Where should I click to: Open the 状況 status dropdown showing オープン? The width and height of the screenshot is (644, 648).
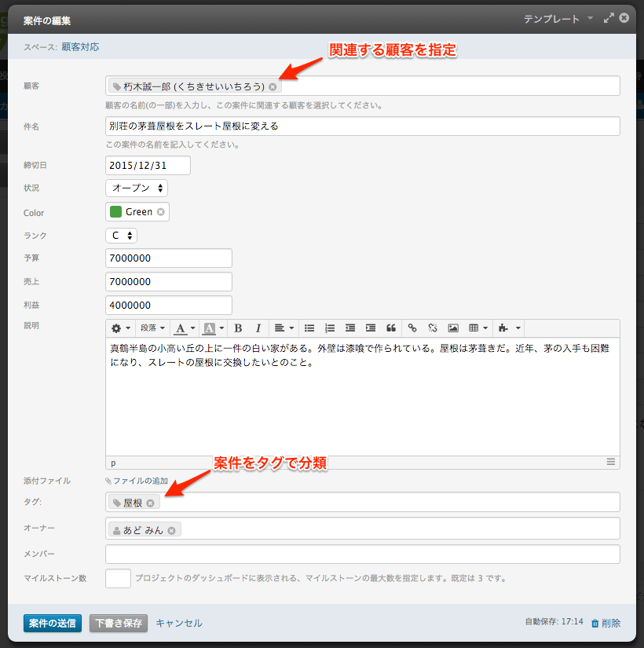pos(137,188)
